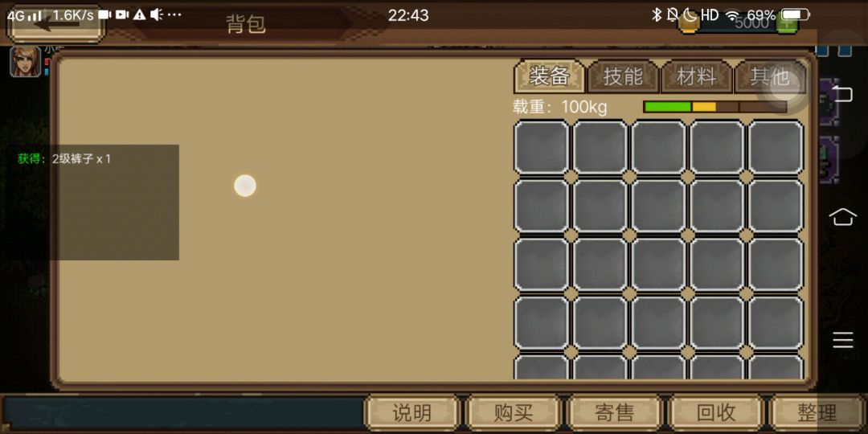
Task: Tap the back arrow button
Action: click(x=55, y=23)
